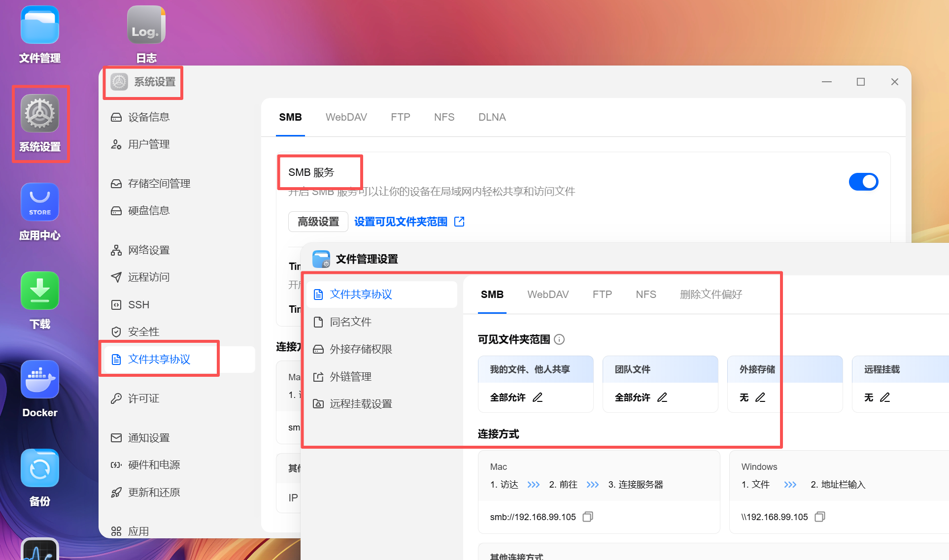949x560 pixels.
Task: Switch to FTP tab in 系统设置
Action: click(x=401, y=117)
